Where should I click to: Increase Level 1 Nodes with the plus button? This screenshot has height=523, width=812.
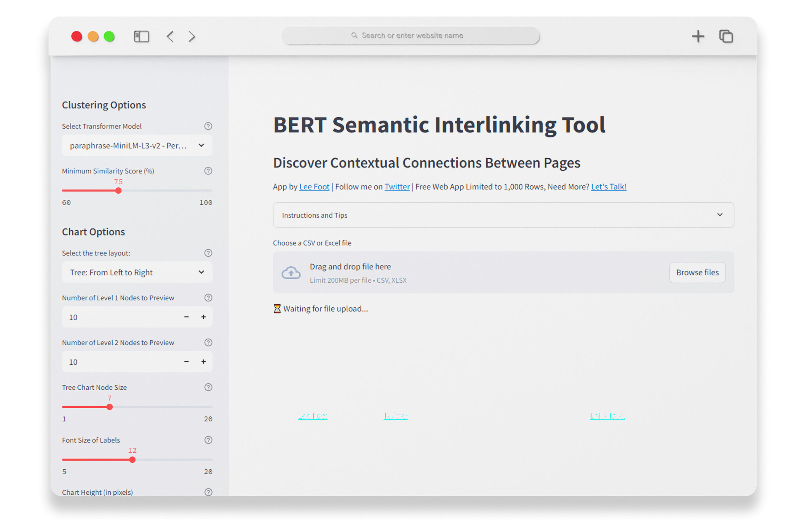click(x=203, y=317)
